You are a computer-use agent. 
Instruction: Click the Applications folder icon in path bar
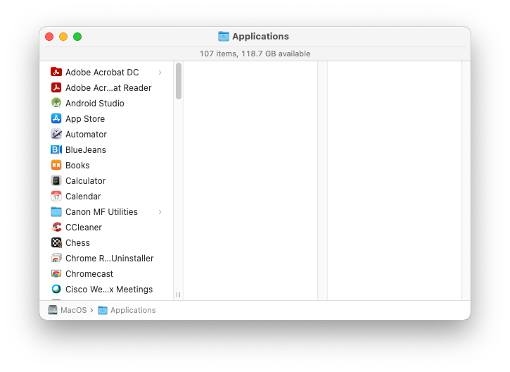[x=103, y=310]
